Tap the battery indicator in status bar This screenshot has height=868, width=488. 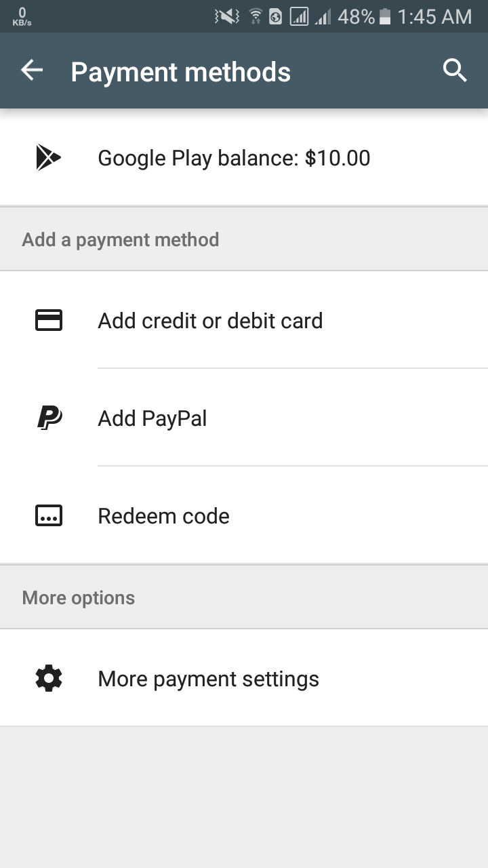click(x=385, y=16)
